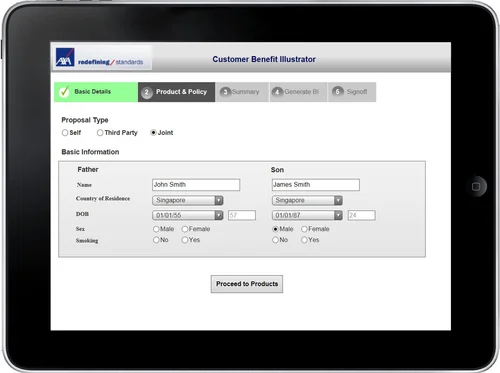Click the step 2 number badge

[147, 92]
